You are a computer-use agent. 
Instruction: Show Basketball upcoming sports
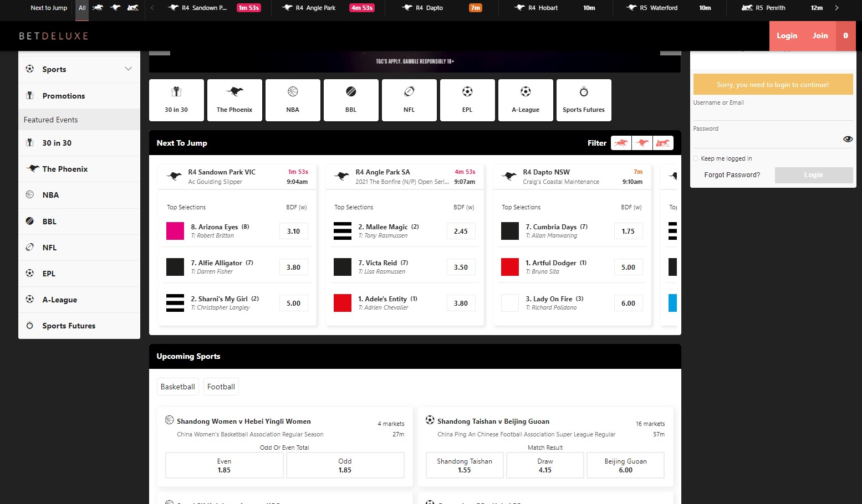click(178, 387)
